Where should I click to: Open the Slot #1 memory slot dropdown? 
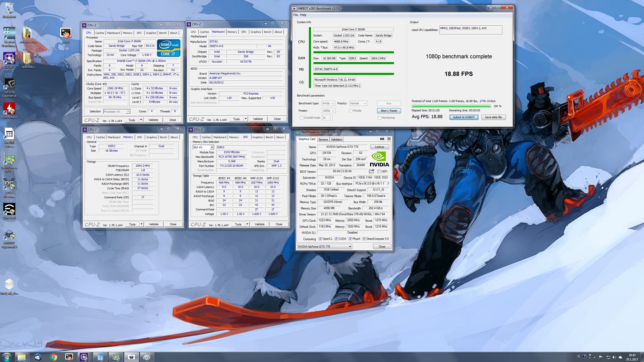click(x=203, y=147)
